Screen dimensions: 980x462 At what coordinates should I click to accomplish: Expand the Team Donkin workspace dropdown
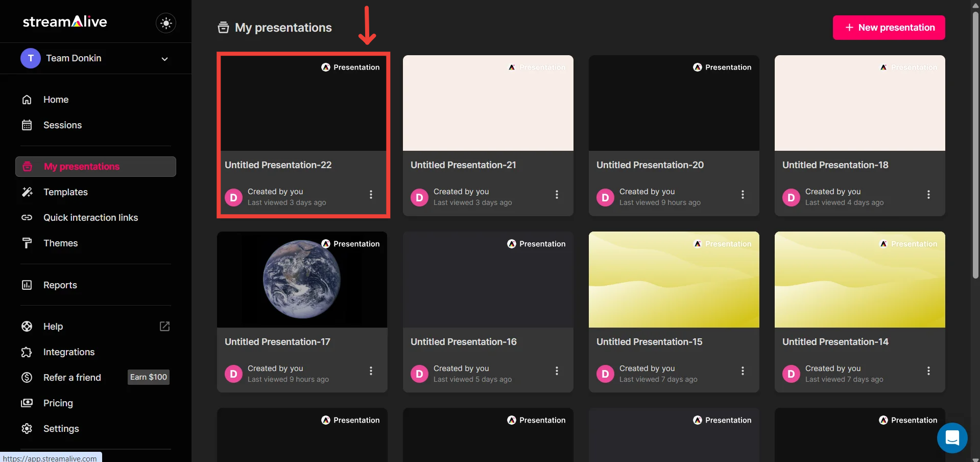(x=164, y=59)
